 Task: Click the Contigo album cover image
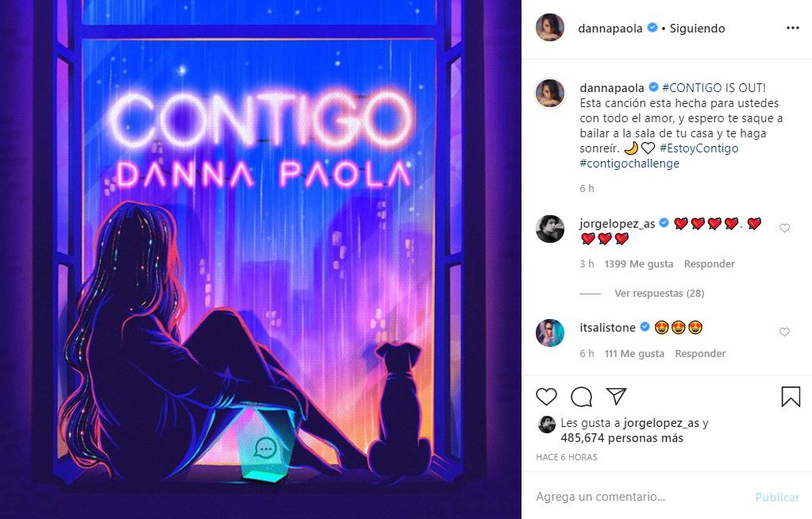tap(260, 259)
